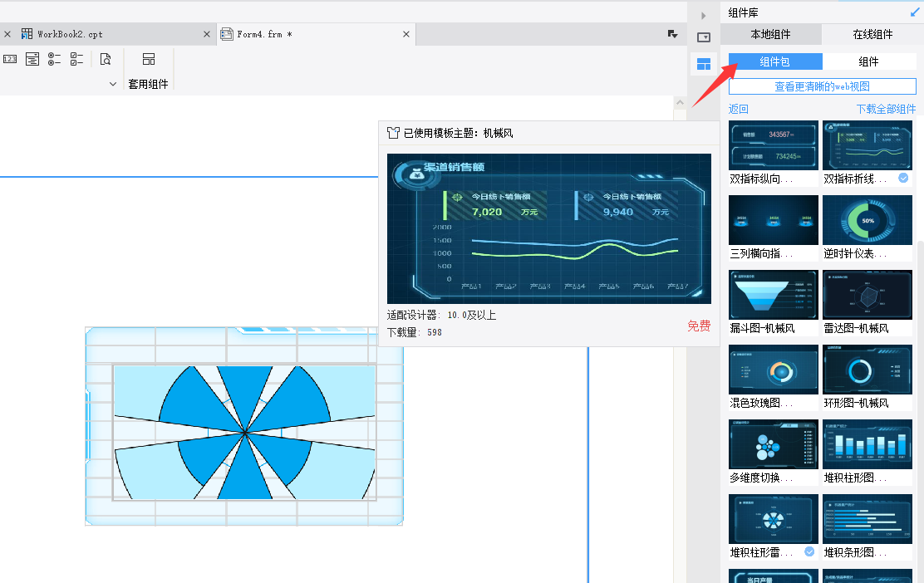The height and width of the screenshot is (583, 924).
Task: Switch to the 本地组件 tab
Action: point(770,34)
